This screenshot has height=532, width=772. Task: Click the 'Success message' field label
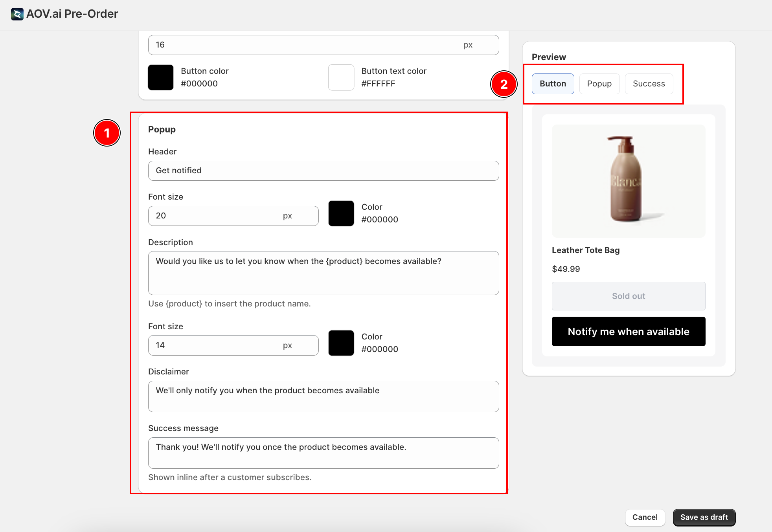coord(183,428)
